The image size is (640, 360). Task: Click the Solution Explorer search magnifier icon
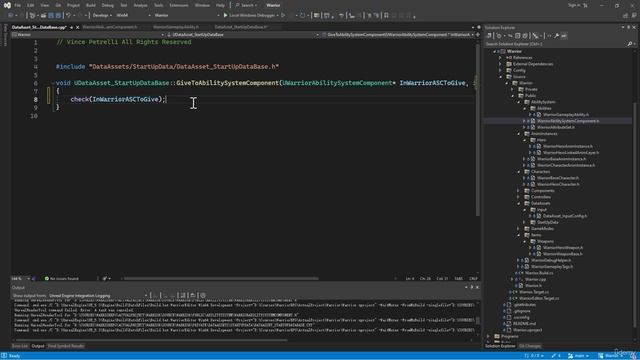click(x=629, y=44)
